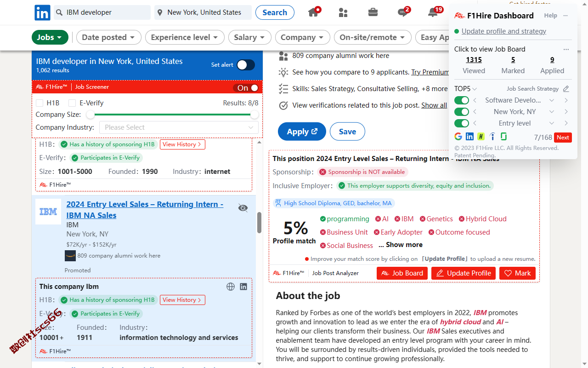Click Show more skills in analyzer

tap(401, 245)
